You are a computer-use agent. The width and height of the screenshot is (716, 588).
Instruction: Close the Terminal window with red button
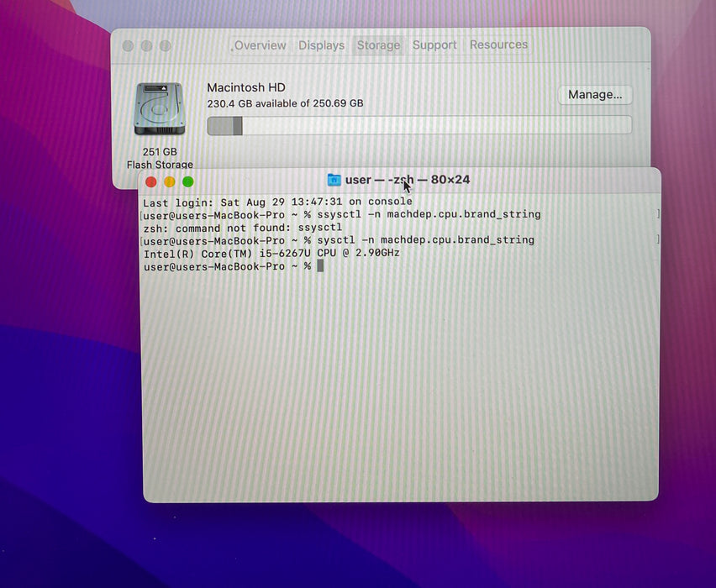pos(150,182)
